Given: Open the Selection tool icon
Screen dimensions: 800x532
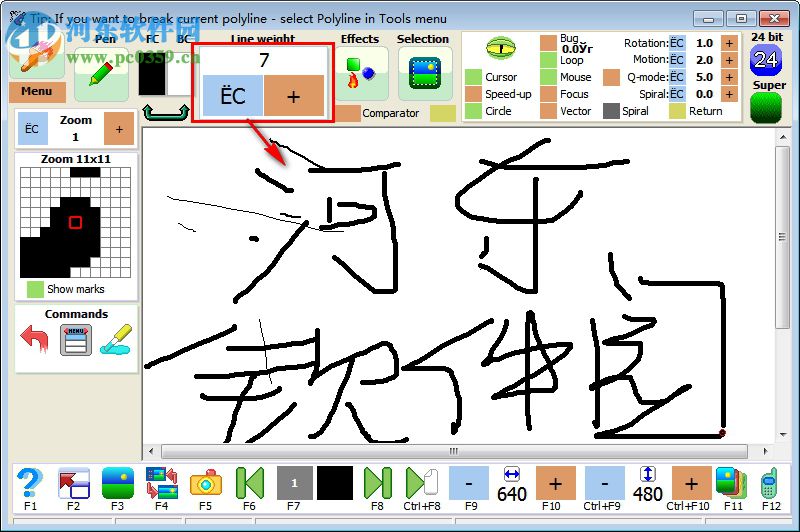Looking at the screenshot, I should coord(424,74).
